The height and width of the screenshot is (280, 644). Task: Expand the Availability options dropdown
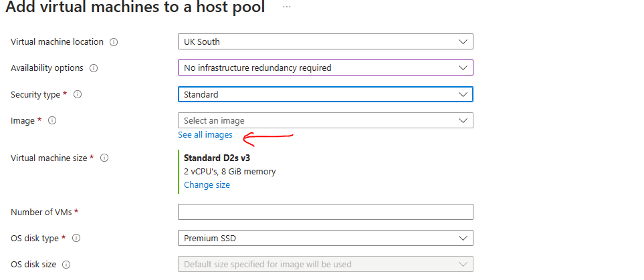(x=325, y=67)
